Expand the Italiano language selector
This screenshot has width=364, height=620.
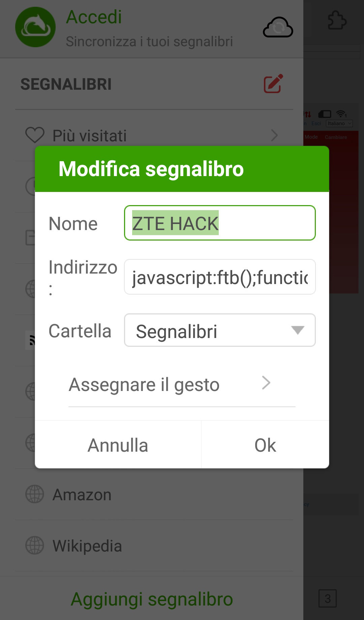pos(339,123)
